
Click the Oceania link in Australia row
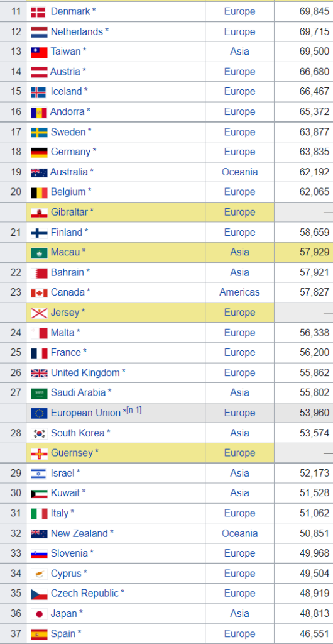click(240, 172)
